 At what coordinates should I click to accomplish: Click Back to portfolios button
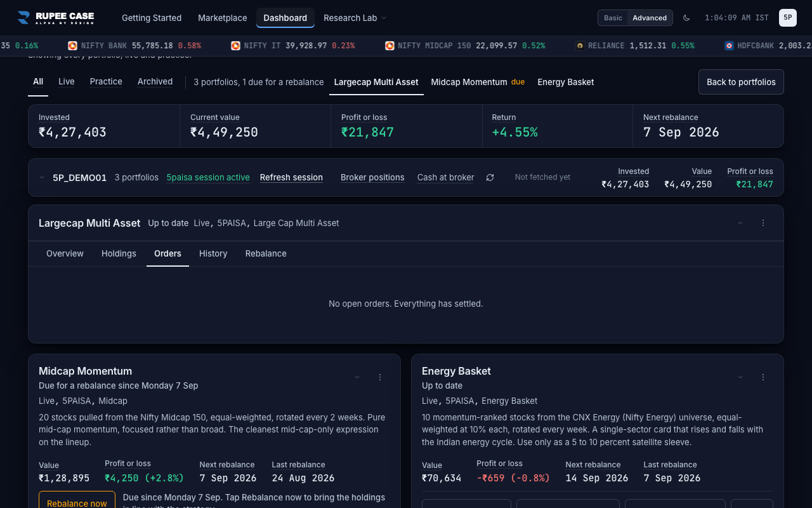tap(741, 82)
